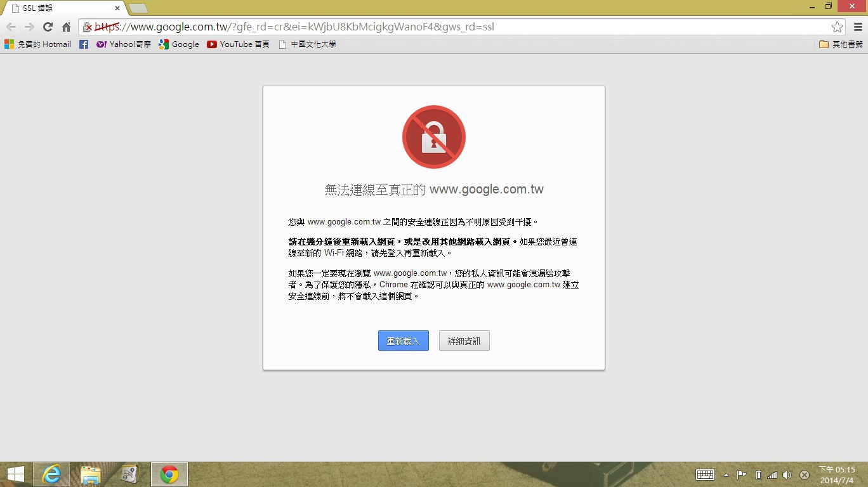
Task: Open the Yahoo!奇摩 bookmark
Action: [x=124, y=44]
